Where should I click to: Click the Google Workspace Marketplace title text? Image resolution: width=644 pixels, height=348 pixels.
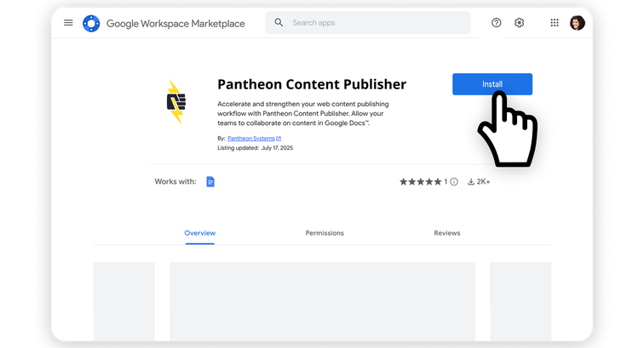(175, 24)
